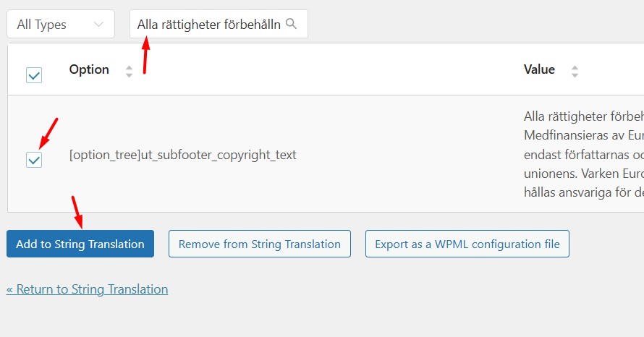Select the [option_tree]ut_subfooter_copyright_text option name
This screenshot has height=337, width=644.
click(x=182, y=155)
